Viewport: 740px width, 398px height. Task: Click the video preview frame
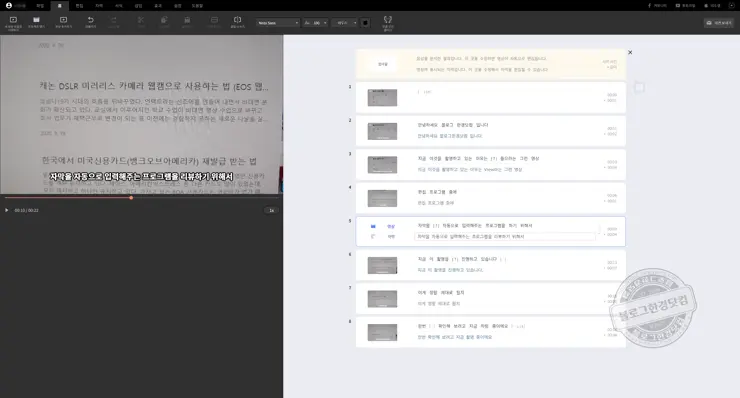coord(142,114)
